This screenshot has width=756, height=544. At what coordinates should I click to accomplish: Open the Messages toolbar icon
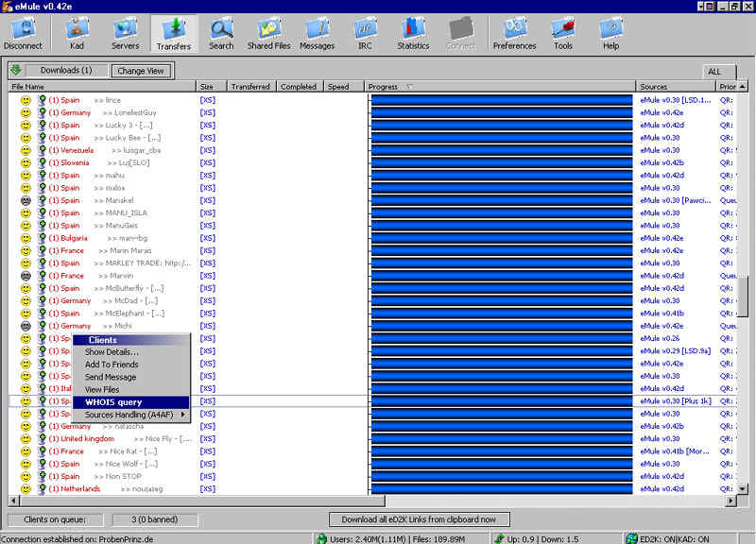[317, 33]
